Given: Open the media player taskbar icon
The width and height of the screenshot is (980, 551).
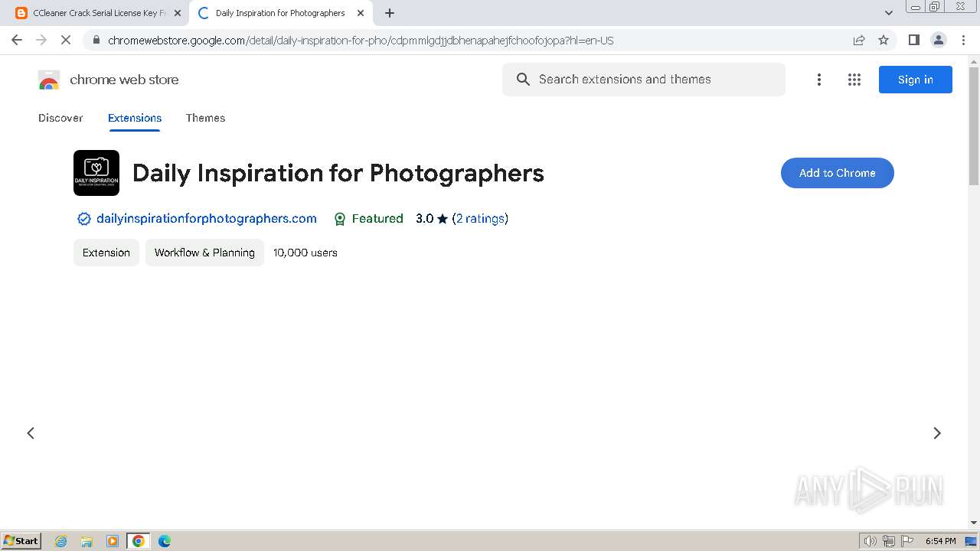Looking at the screenshot, I should [113, 541].
